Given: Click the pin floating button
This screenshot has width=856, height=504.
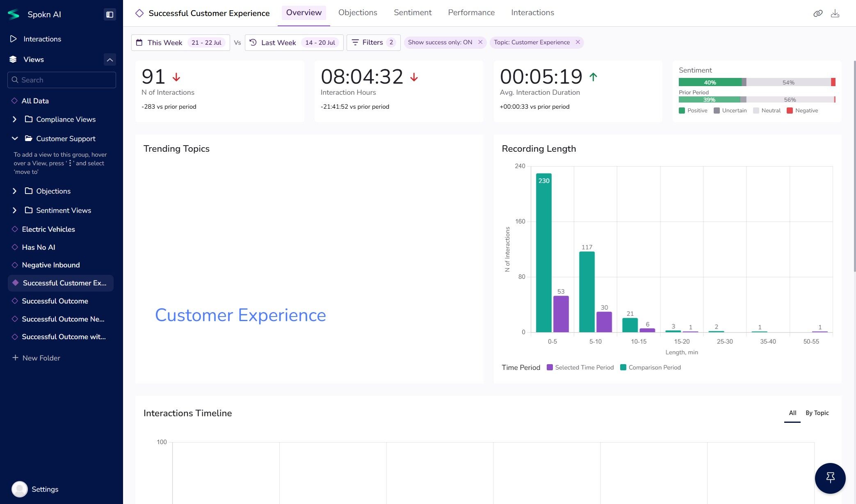Looking at the screenshot, I should (830, 478).
